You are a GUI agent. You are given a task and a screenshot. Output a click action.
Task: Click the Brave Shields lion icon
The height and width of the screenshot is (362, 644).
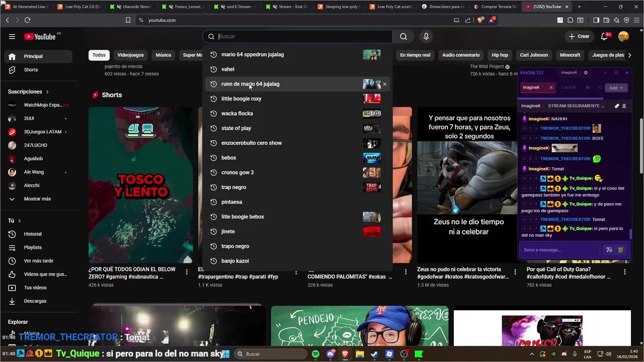click(x=480, y=20)
